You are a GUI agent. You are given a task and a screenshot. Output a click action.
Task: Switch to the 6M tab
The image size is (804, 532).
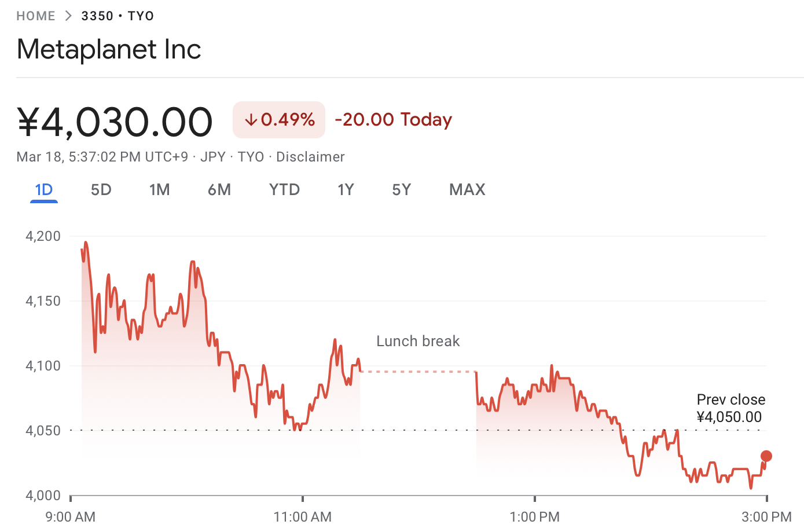(219, 190)
